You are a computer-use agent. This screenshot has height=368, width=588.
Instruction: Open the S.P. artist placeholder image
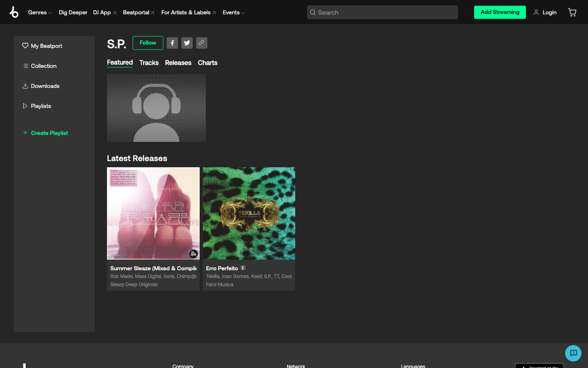(156, 108)
